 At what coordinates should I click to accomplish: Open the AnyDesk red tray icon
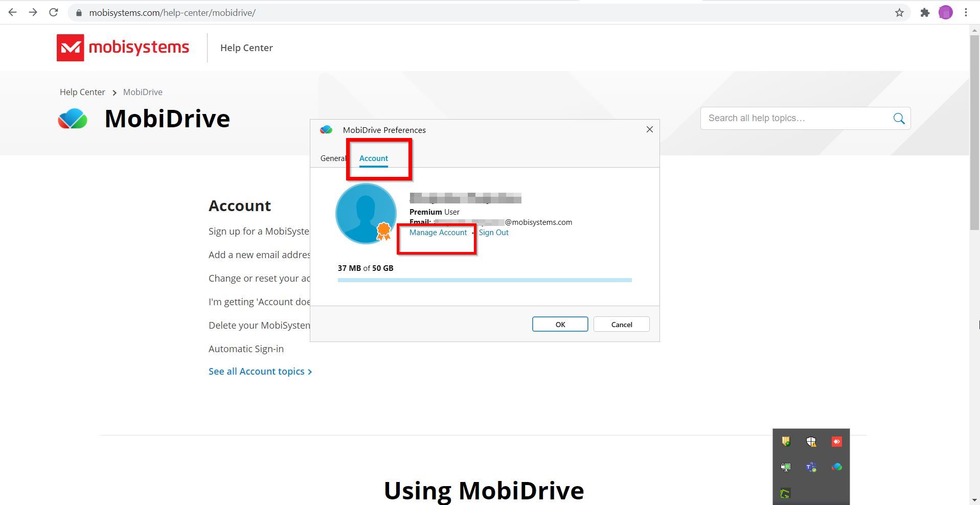click(x=836, y=442)
